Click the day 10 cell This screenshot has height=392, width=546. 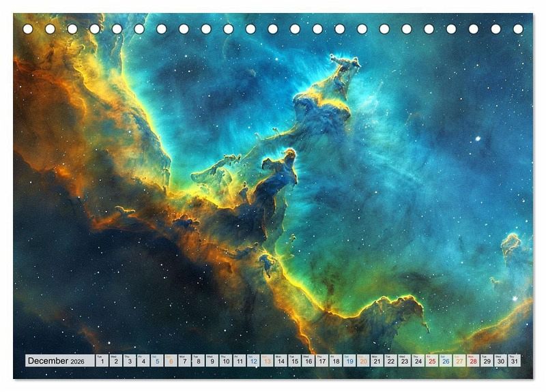coord(226,361)
